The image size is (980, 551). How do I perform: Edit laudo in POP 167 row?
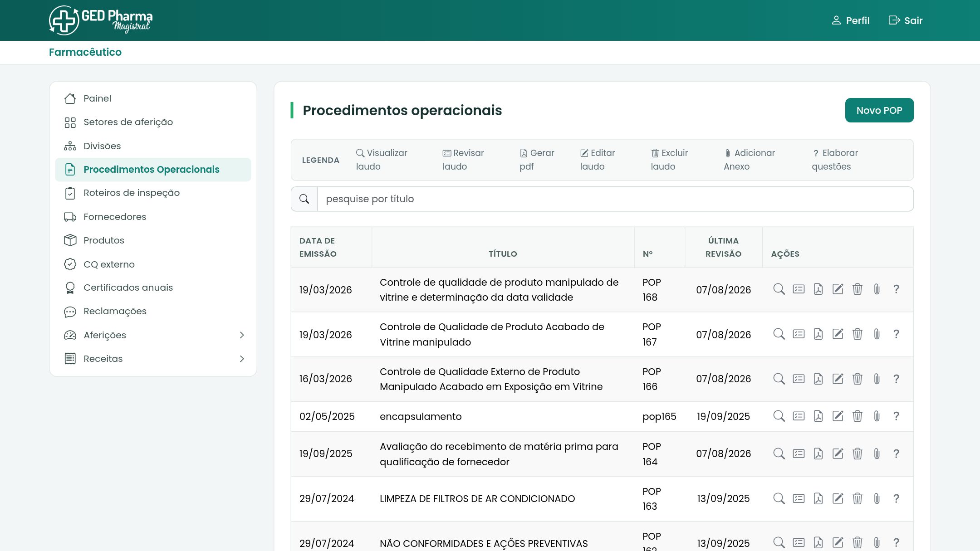[x=838, y=334]
